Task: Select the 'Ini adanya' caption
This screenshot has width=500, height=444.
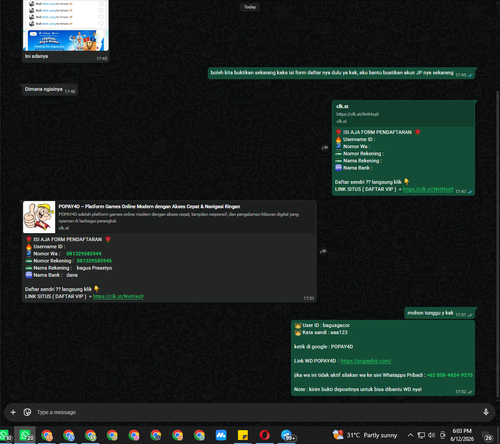Action: point(37,56)
